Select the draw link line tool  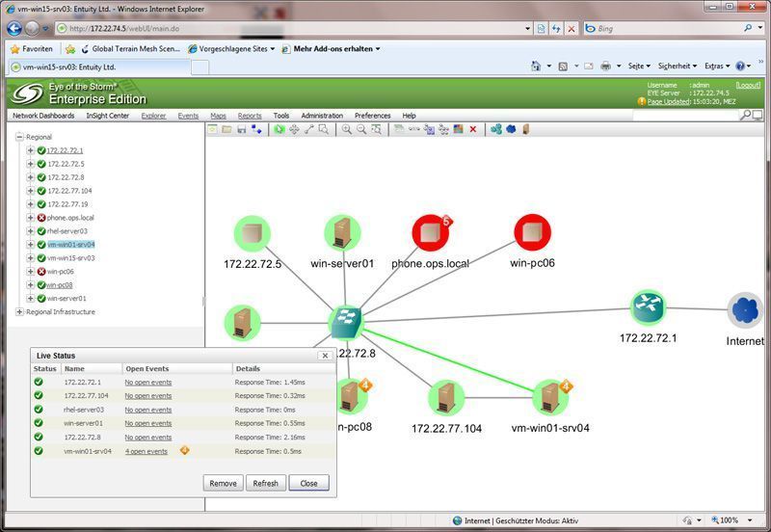click(x=308, y=129)
